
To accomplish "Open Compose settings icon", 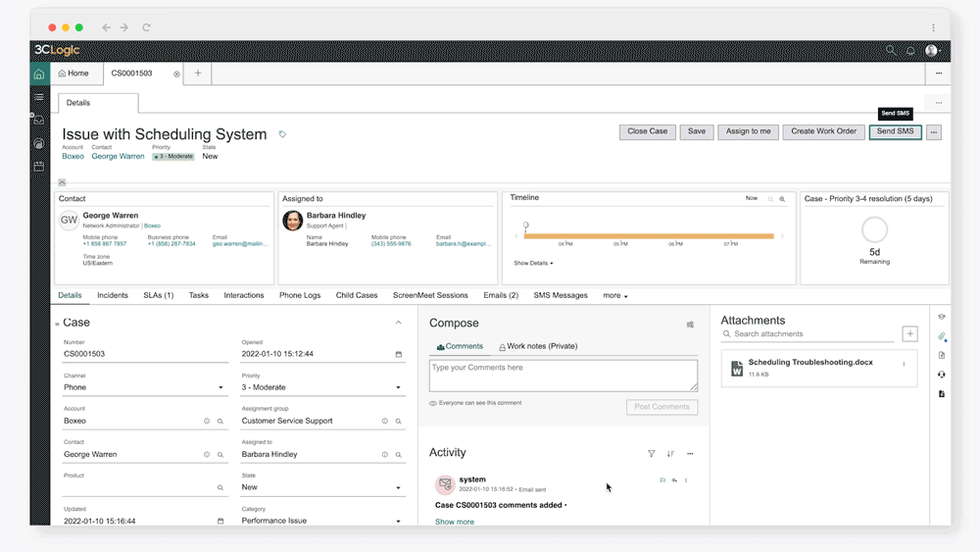I will coord(690,325).
